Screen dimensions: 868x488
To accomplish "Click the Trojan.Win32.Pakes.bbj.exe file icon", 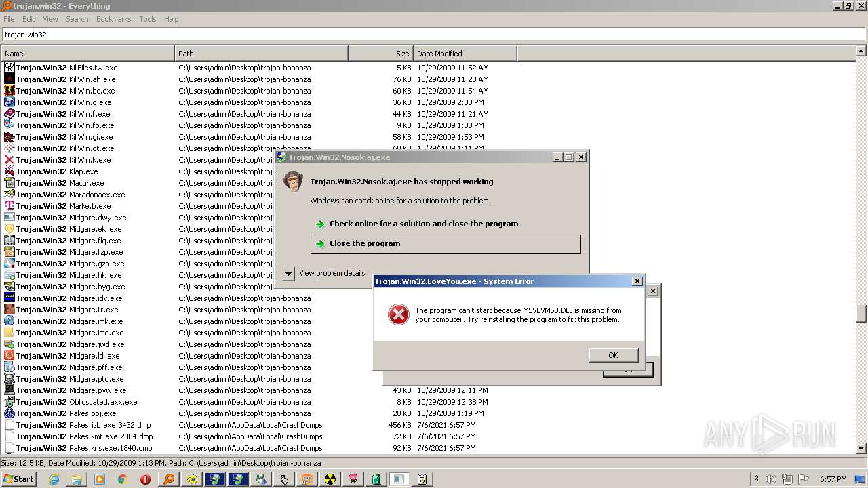I will click(x=9, y=413).
